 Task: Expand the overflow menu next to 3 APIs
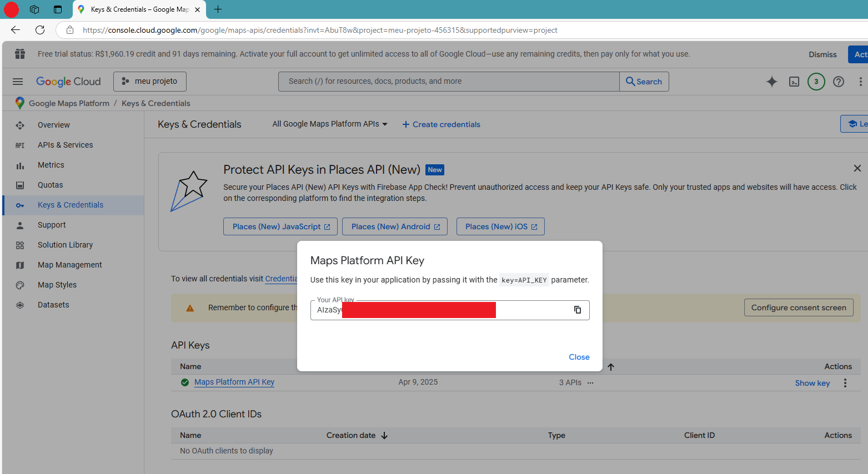point(590,382)
